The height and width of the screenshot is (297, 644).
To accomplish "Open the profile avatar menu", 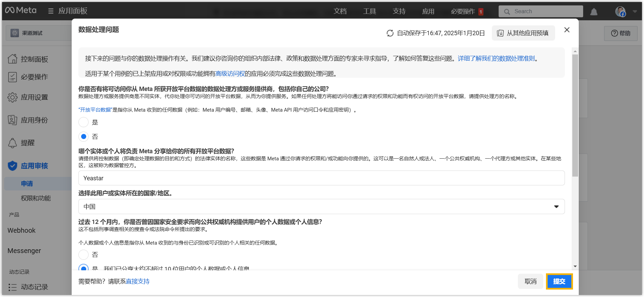I will point(620,12).
